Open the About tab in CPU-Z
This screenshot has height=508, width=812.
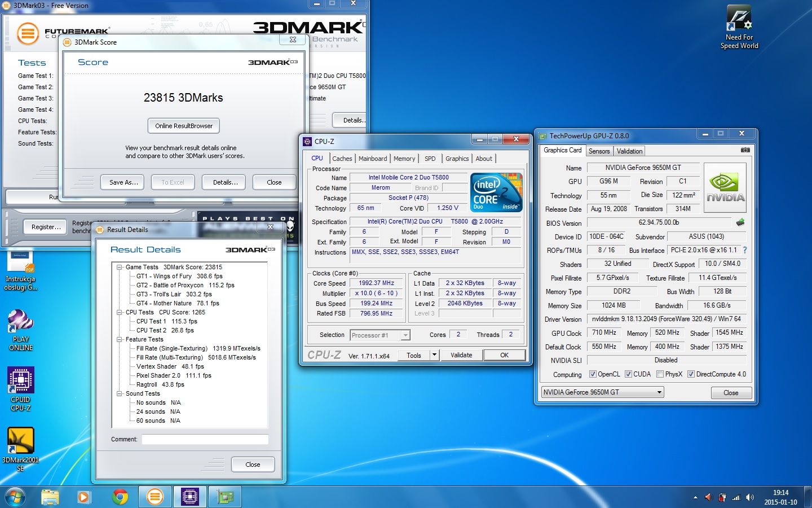click(x=484, y=159)
